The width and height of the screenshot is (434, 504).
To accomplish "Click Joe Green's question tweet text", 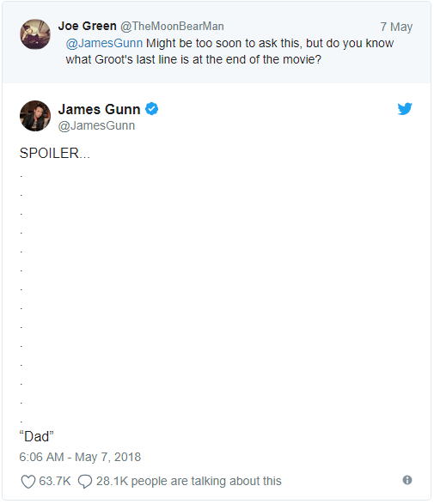I will pyautogui.click(x=229, y=52).
